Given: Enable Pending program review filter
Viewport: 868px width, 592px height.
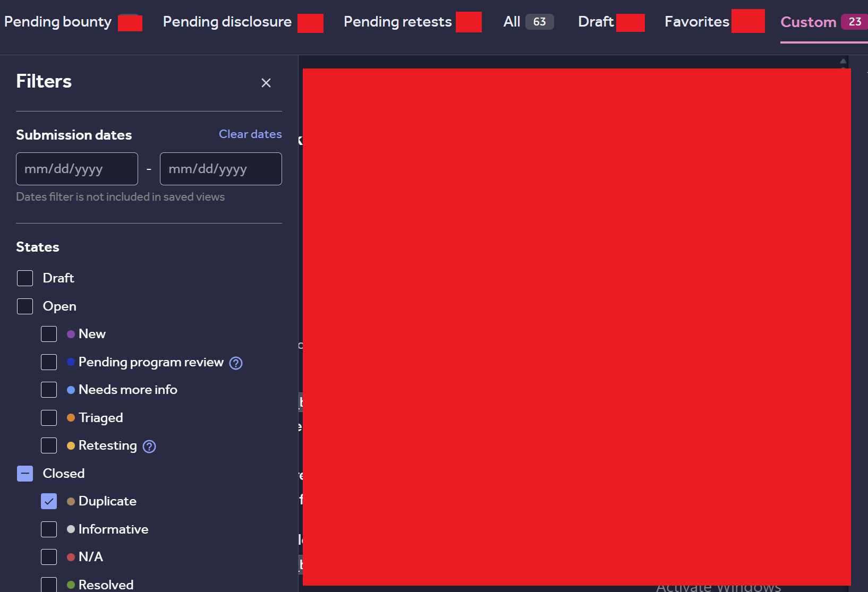Looking at the screenshot, I should pos(49,362).
